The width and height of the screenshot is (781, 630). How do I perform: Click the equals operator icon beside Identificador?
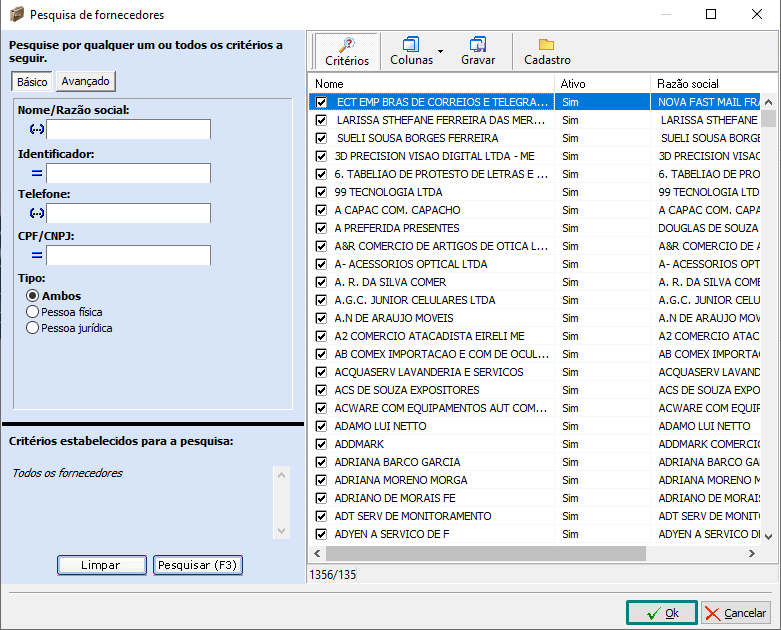37,173
